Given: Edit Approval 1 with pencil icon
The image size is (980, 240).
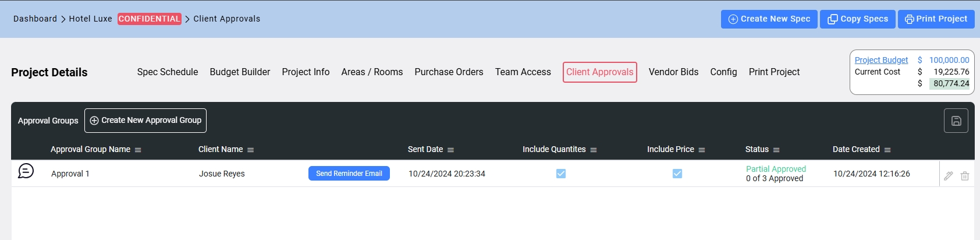Looking at the screenshot, I should [x=949, y=176].
